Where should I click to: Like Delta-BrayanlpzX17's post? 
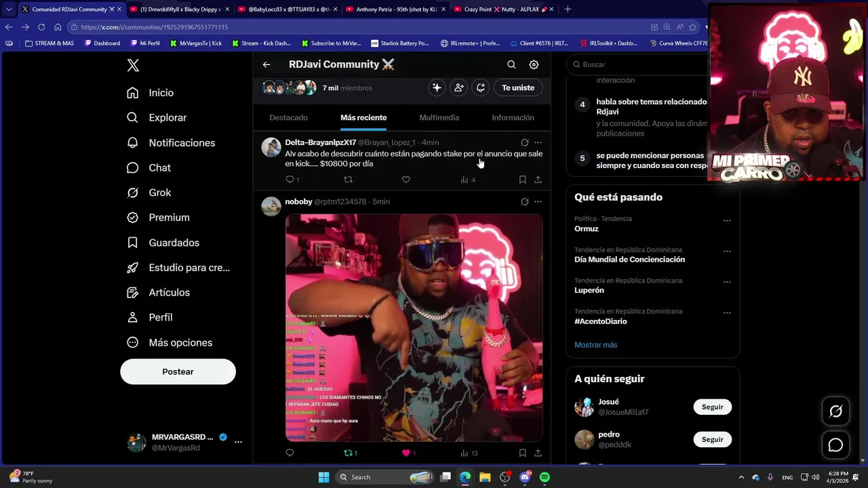406,180
